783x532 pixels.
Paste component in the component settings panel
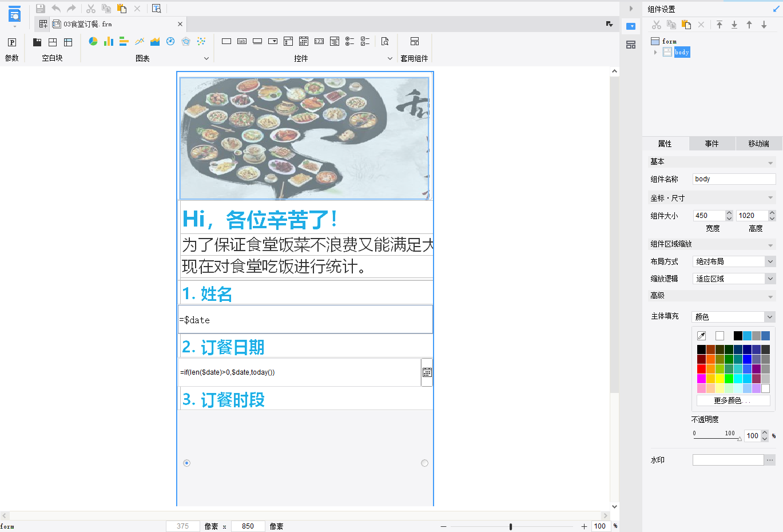point(686,25)
